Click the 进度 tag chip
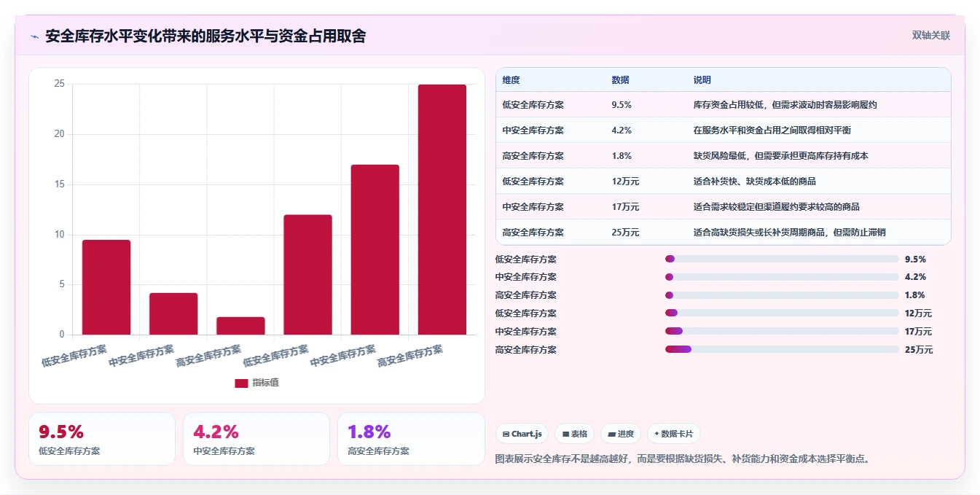980x495 pixels. (621, 434)
